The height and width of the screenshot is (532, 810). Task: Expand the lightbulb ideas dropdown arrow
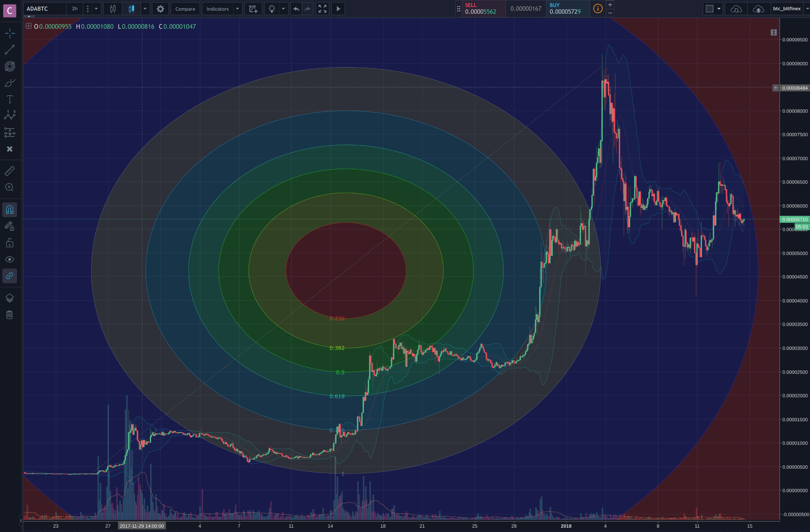[x=283, y=8]
